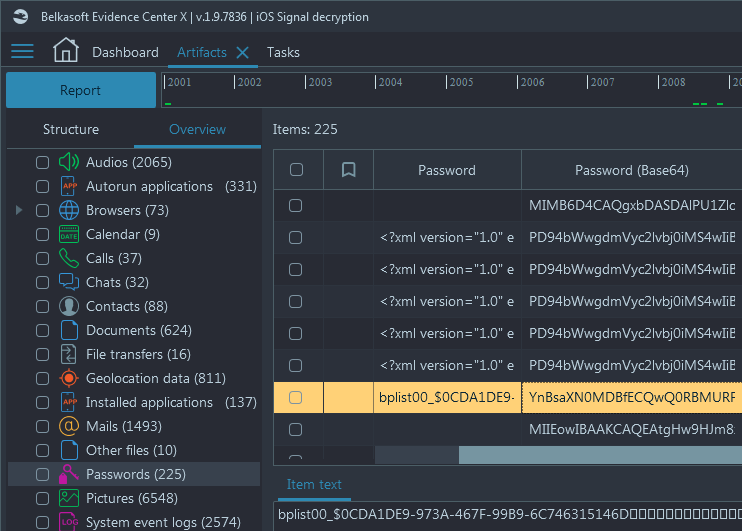742x531 pixels.
Task: Click the Passwords key icon
Action: (68, 474)
